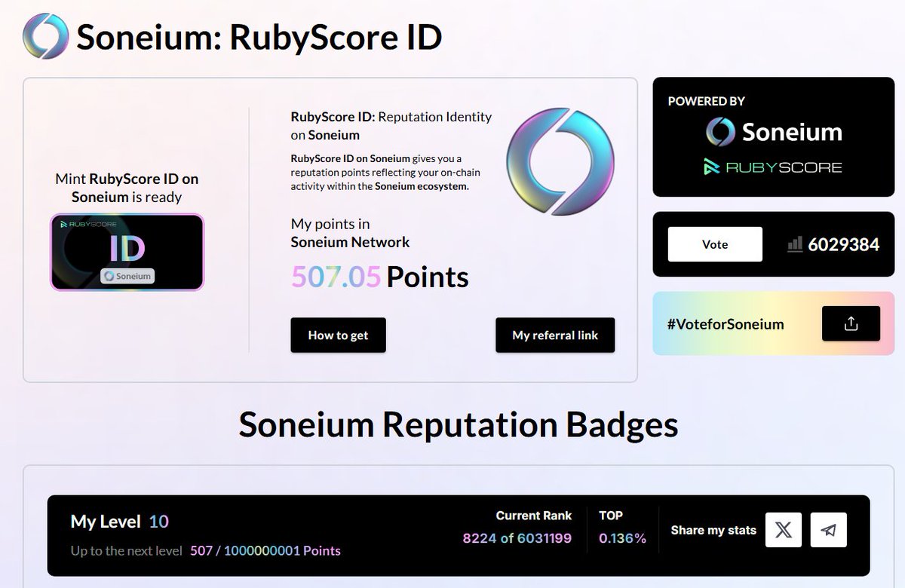
Task: Click the My Level 10 label
Action: click(120, 522)
